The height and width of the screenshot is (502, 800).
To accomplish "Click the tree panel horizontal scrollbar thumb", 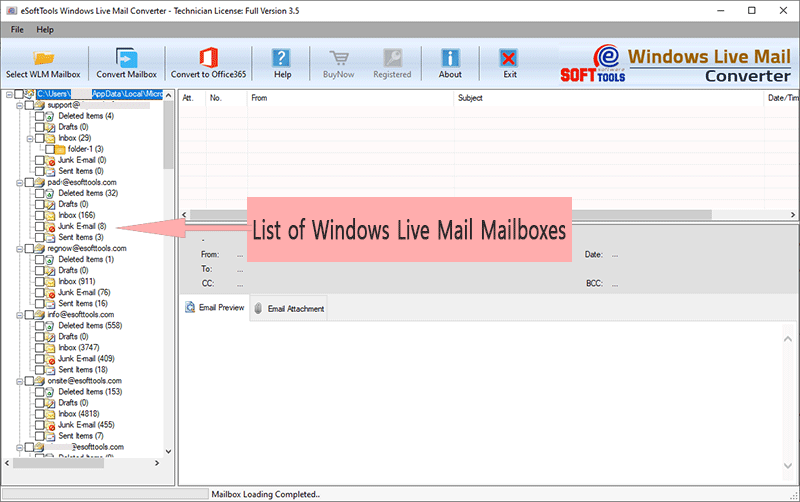I will click(58, 463).
